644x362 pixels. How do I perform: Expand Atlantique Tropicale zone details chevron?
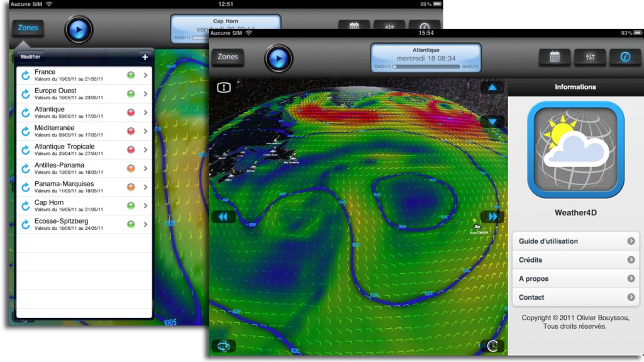coord(145,150)
